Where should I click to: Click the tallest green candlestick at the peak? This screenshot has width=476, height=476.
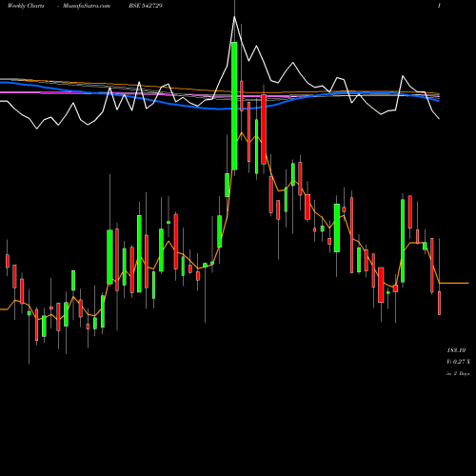pyautogui.click(x=234, y=106)
